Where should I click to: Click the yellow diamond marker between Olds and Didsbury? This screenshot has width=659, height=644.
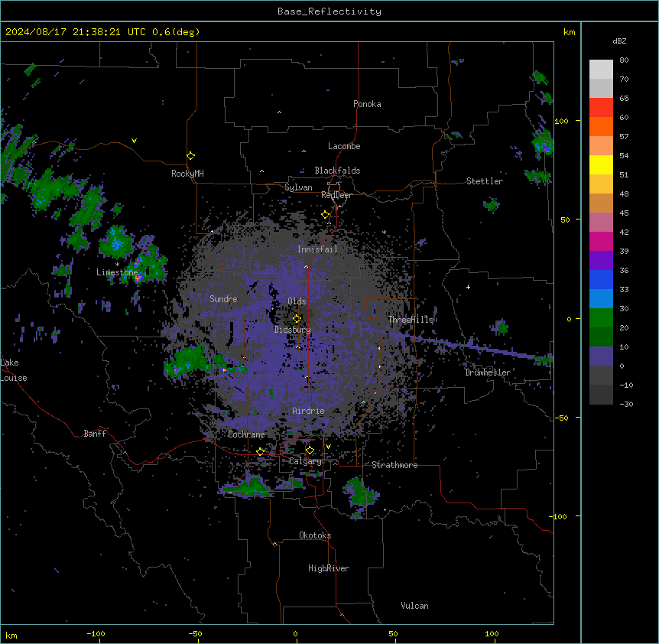297,319
